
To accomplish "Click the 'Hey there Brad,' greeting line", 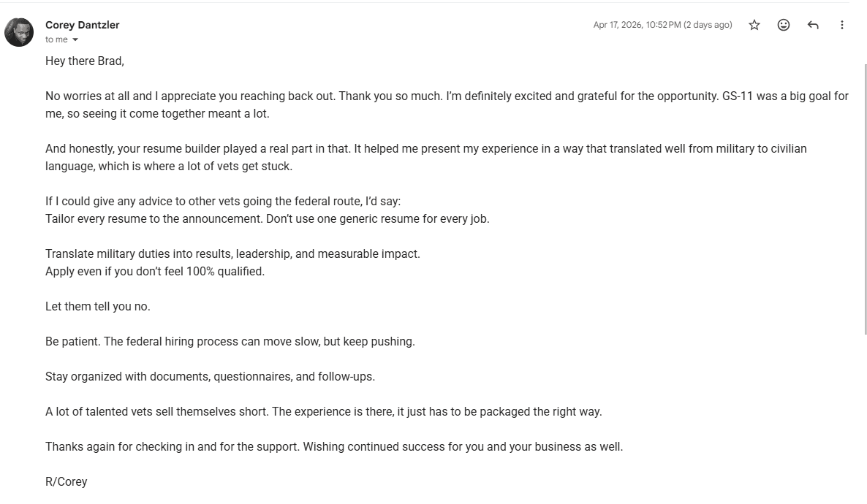I will [x=85, y=61].
